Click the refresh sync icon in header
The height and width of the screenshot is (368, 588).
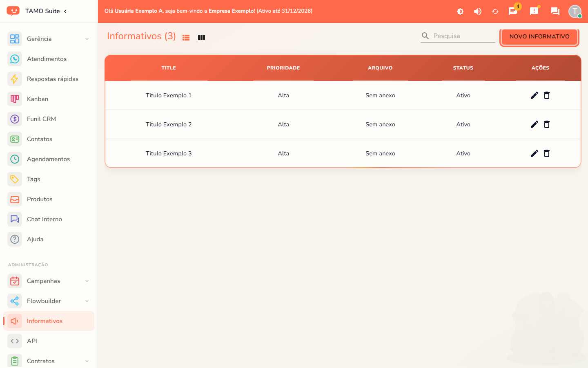[x=495, y=11]
